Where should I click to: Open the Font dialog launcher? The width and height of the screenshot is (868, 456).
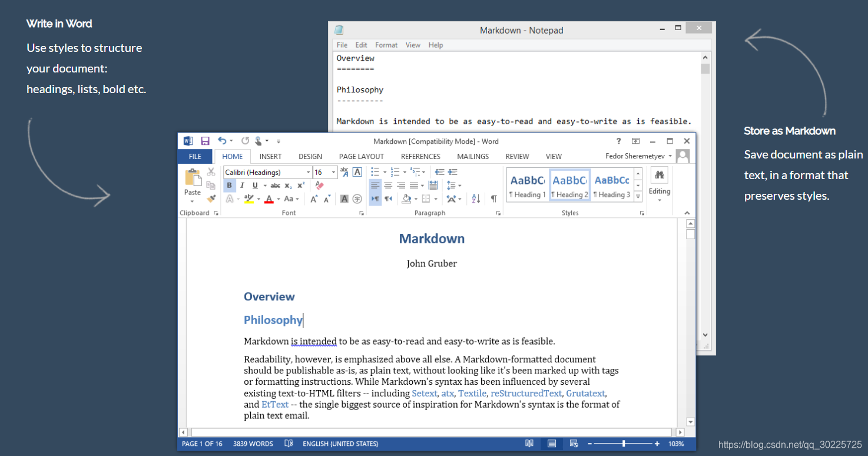(x=362, y=213)
